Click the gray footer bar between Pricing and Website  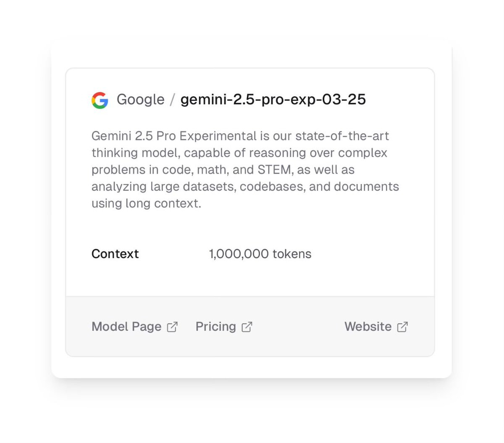tap(298, 327)
